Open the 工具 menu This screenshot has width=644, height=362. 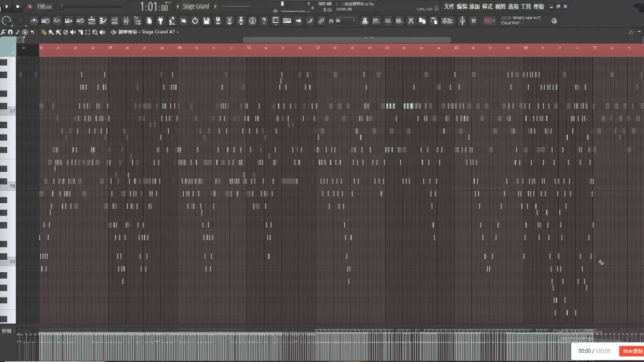click(x=526, y=7)
